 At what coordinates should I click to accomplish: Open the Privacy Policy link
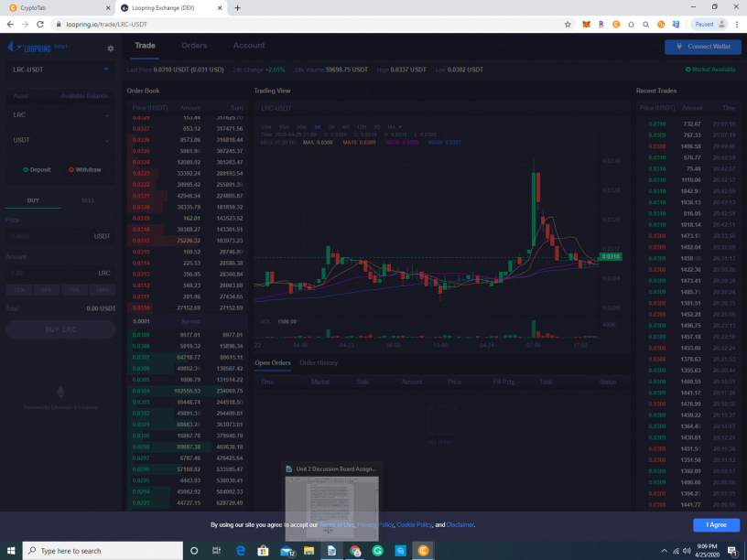pyautogui.click(x=375, y=524)
